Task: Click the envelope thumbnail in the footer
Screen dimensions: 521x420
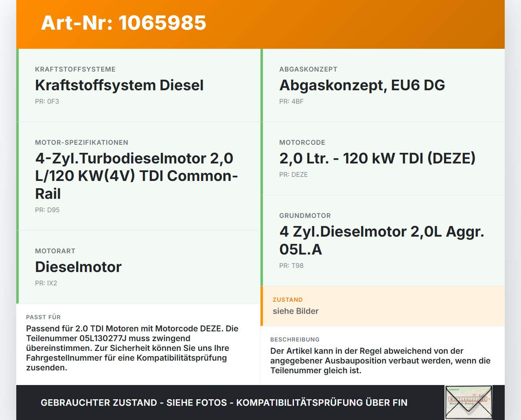Action: click(468, 402)
